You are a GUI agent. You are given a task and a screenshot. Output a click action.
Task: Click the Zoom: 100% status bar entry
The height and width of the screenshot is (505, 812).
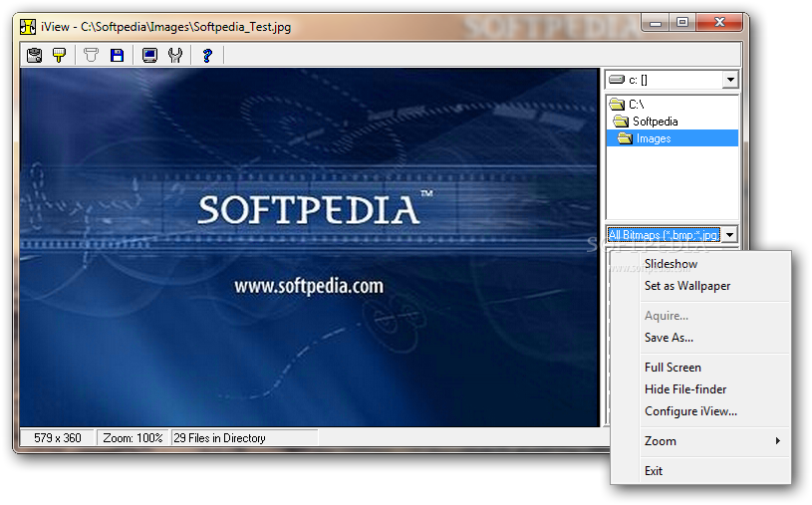(133, 438)
